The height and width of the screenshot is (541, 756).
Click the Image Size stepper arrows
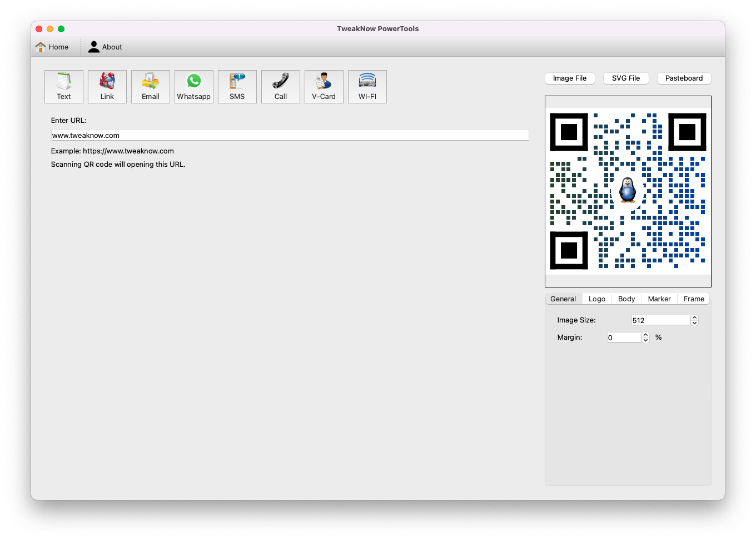click(694, 320)
